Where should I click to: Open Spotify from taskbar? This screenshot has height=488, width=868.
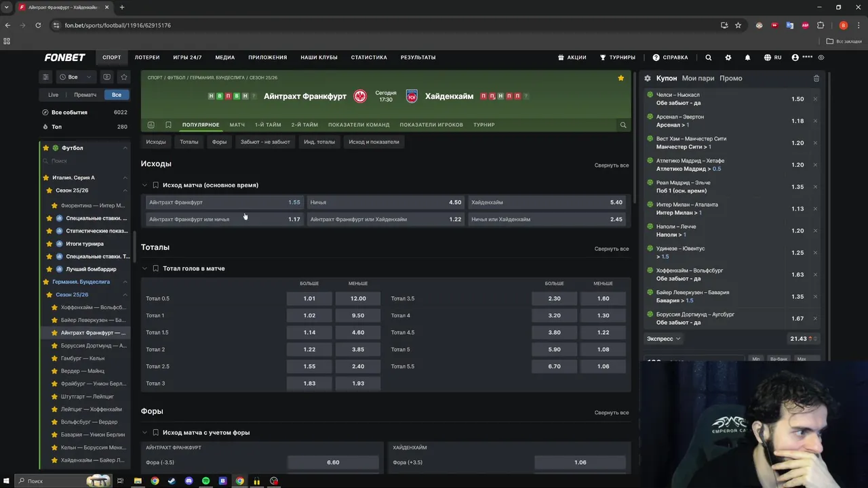(205, 481)
